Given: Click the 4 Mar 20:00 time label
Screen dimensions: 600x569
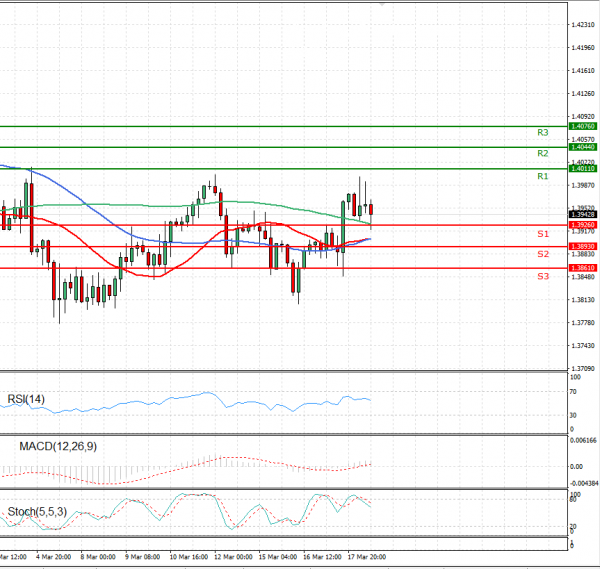Looking at the screenshot, I should point(54,557).
